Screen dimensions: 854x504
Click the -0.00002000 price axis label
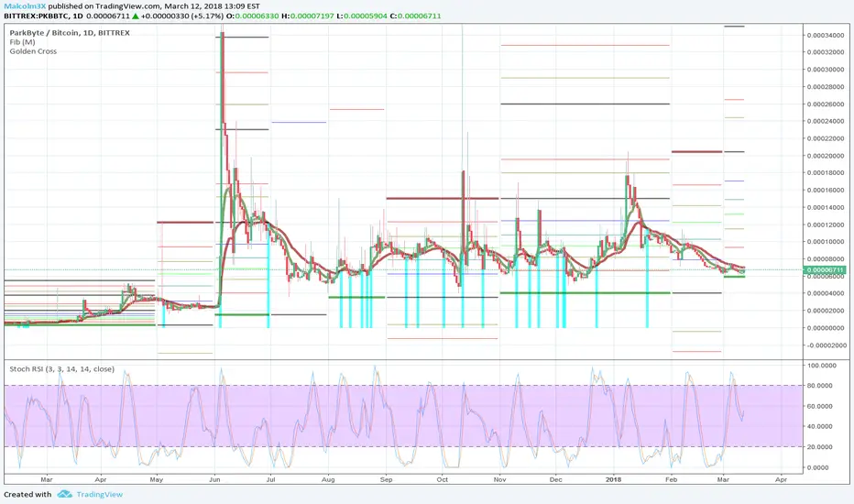827,345
